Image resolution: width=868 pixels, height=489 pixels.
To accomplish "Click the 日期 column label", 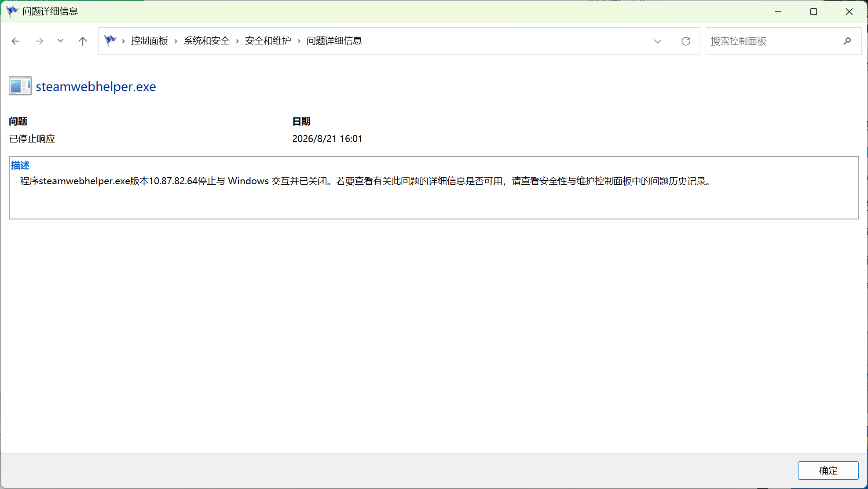I will [301, 121].
